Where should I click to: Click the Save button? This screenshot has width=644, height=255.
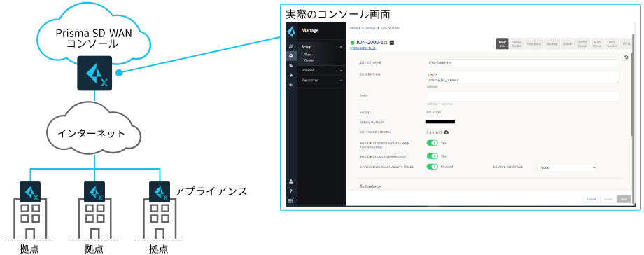624,199
